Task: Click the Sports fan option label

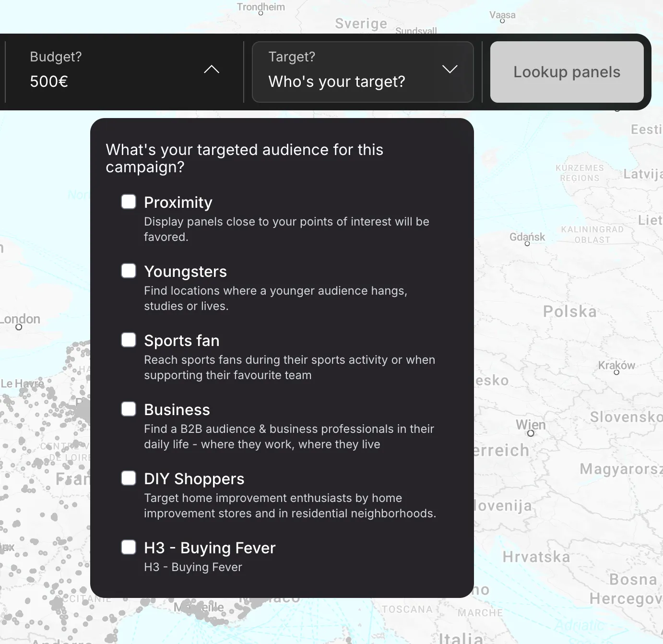Action: (182, 341)
